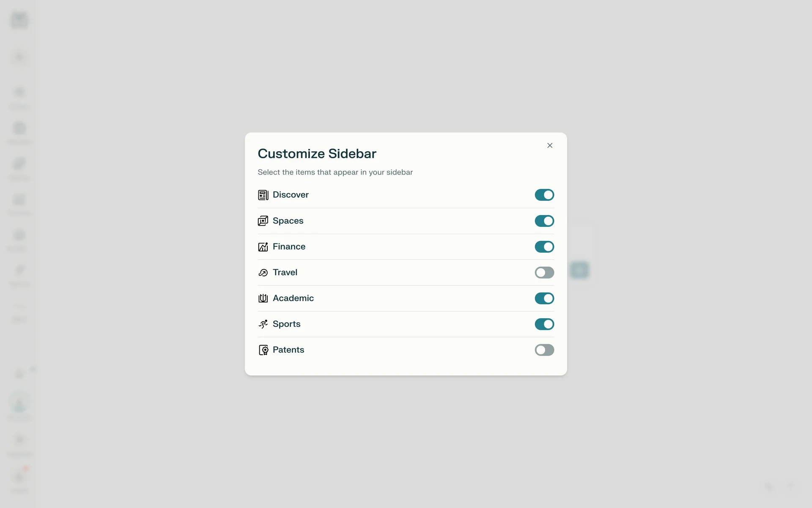This screenshot has width=812, height=508.
Task: Turn on the Patents toggle
Action: tap(544, 350)
